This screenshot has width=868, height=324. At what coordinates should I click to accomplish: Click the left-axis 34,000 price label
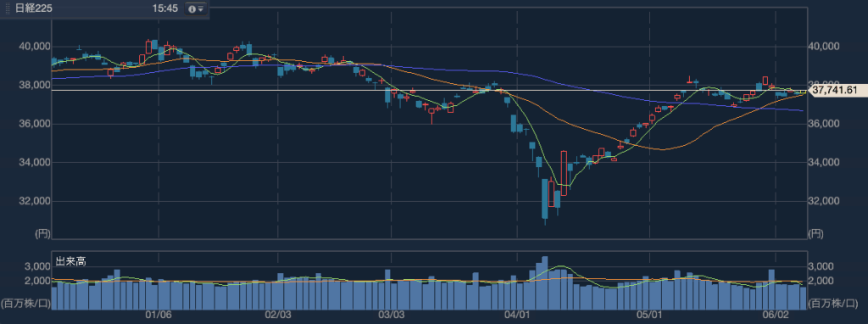click(x=34, y=163)
